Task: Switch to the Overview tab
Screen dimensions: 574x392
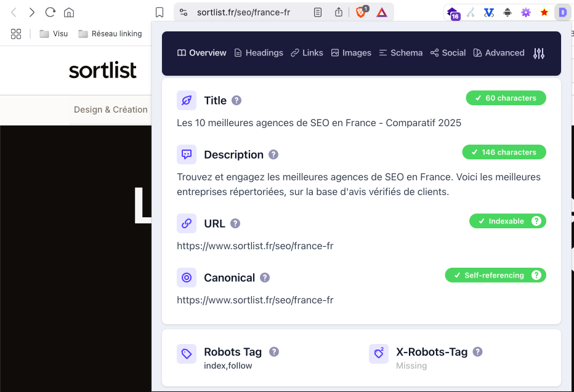Action: 202,53
